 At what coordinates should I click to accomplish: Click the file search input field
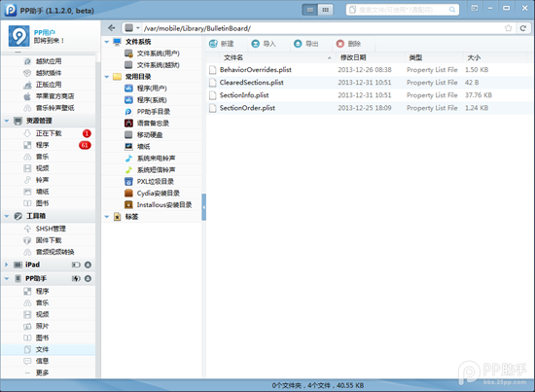[x=403, y=10]
